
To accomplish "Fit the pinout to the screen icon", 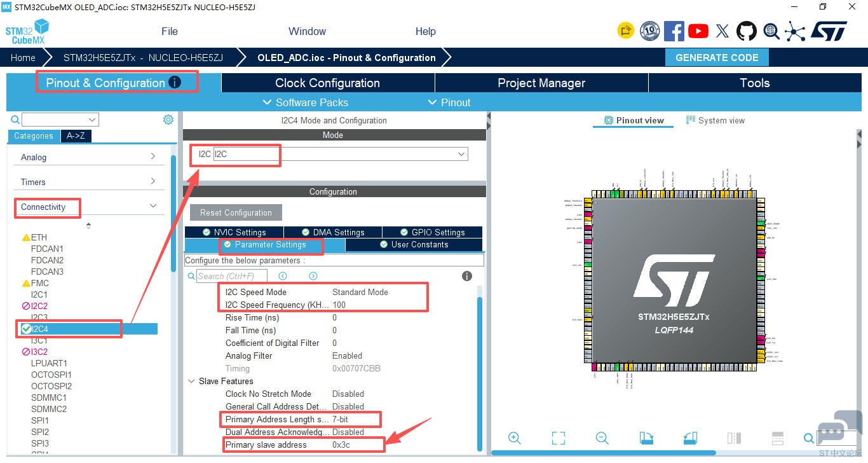I will pyautogui.click(x=559, y=438).
